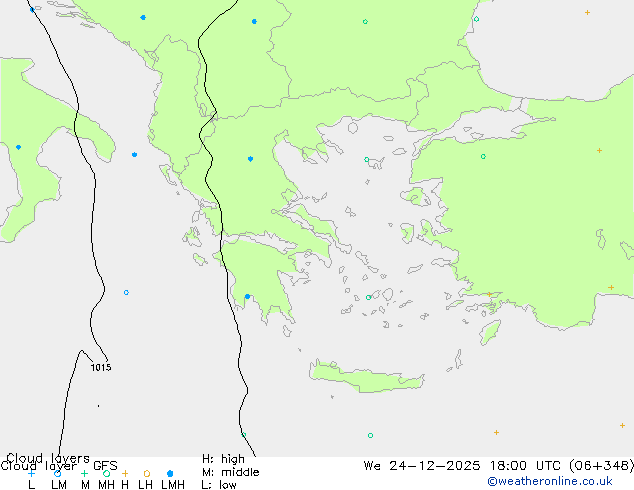The image size is (634, 490).
Task: Click the filled blue marker on the Peloponnese
Action: click(247, 297)
